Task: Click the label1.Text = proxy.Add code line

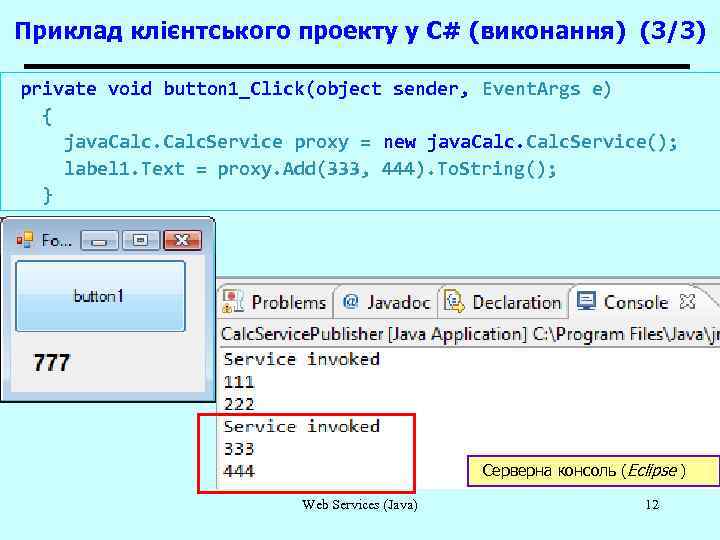Action: [310, 169]
